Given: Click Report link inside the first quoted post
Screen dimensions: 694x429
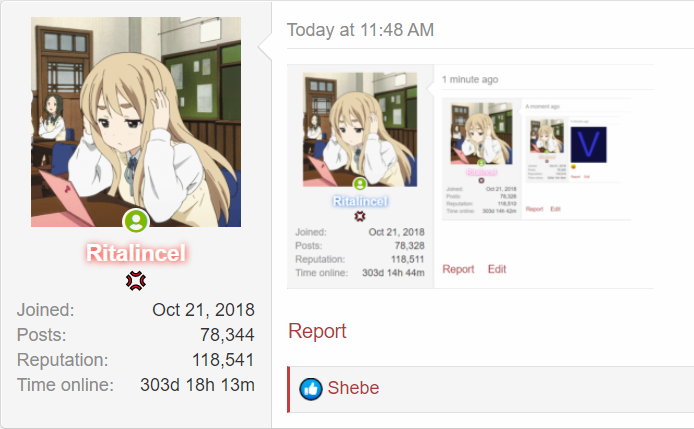Looking at the screenshot, I should pyautogui.click(x=458, y=269).
